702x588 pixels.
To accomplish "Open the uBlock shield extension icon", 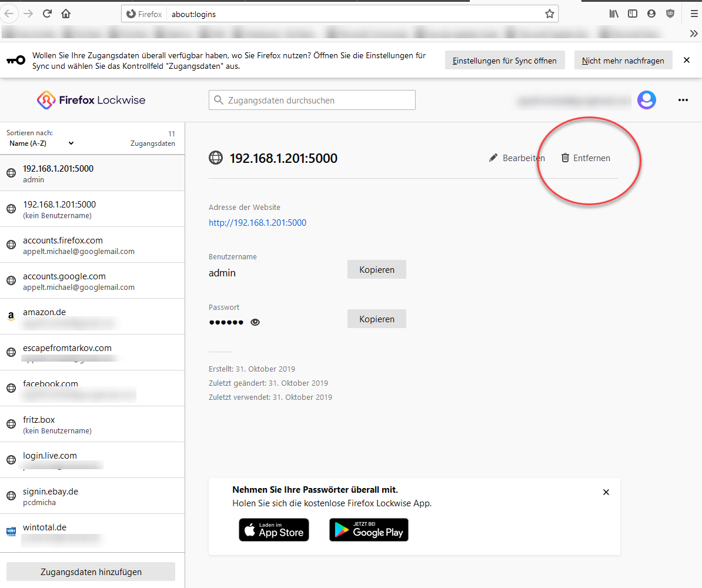I will 670,14.
